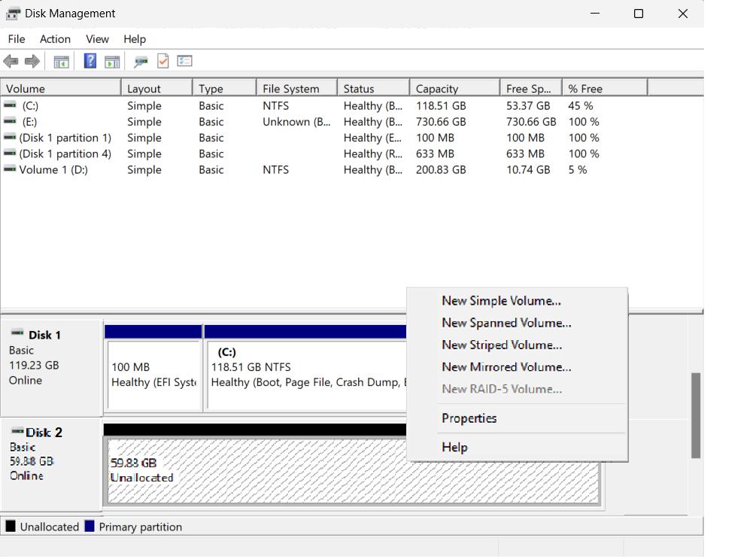Open Properties from the context menu
This screenshot has width=756, height=559.
tap(469, 418)
